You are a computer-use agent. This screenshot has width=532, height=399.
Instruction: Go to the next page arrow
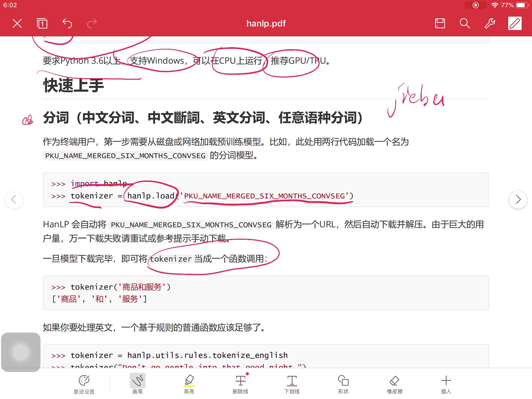pyautogui.click(x=518, y=199)
